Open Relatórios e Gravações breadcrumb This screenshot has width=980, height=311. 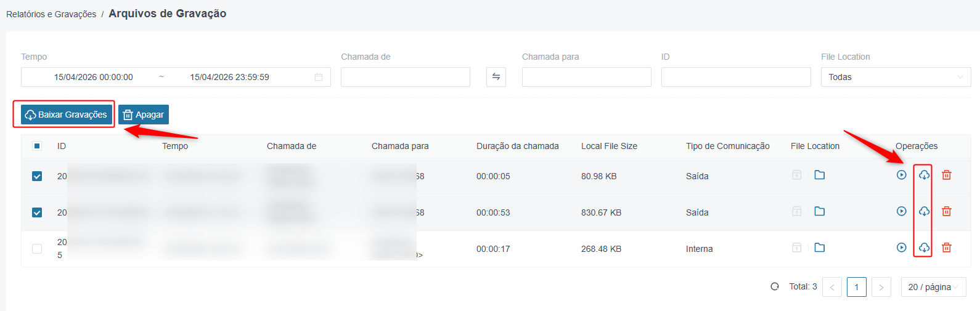pos(51,14)
